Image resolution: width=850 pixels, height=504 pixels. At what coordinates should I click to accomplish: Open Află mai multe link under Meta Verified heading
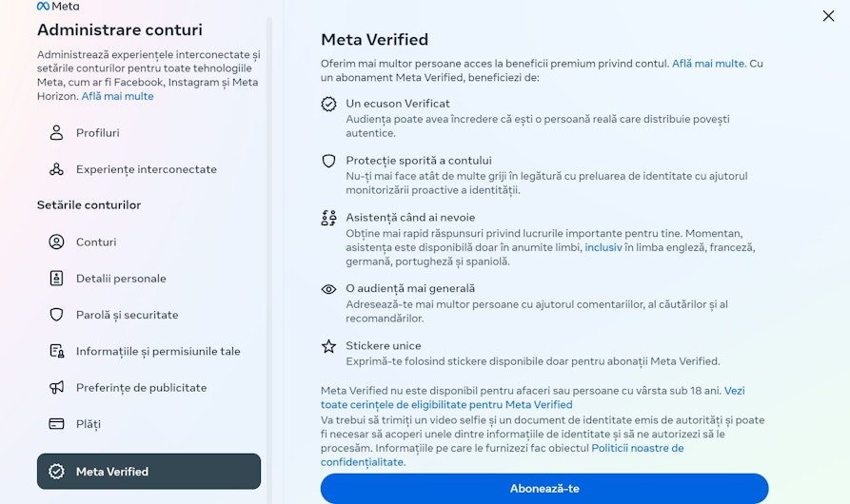point(708,64)
